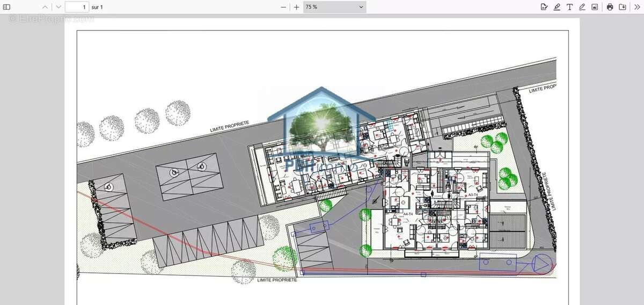Print the document
Screen dimensions: 644x305
[610, 7]
